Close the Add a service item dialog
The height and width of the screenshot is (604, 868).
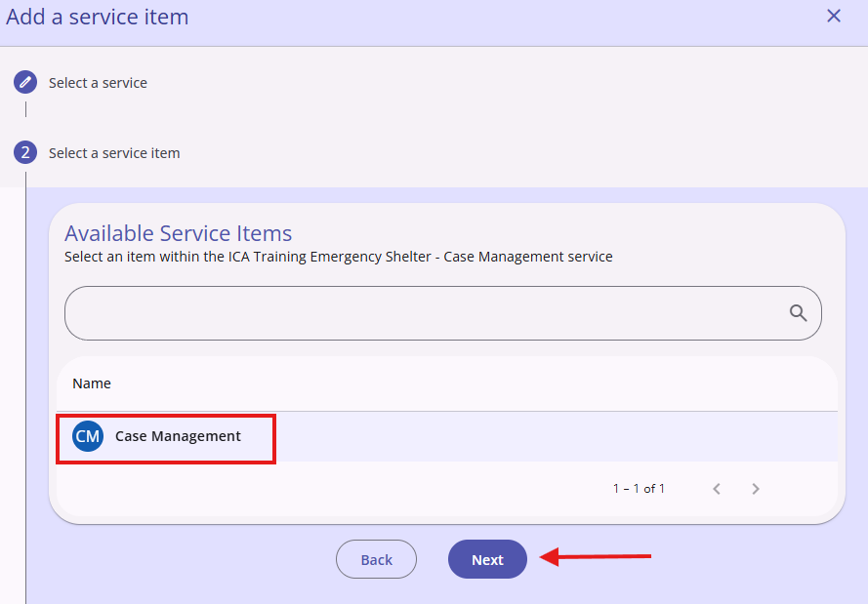(834, 16)
